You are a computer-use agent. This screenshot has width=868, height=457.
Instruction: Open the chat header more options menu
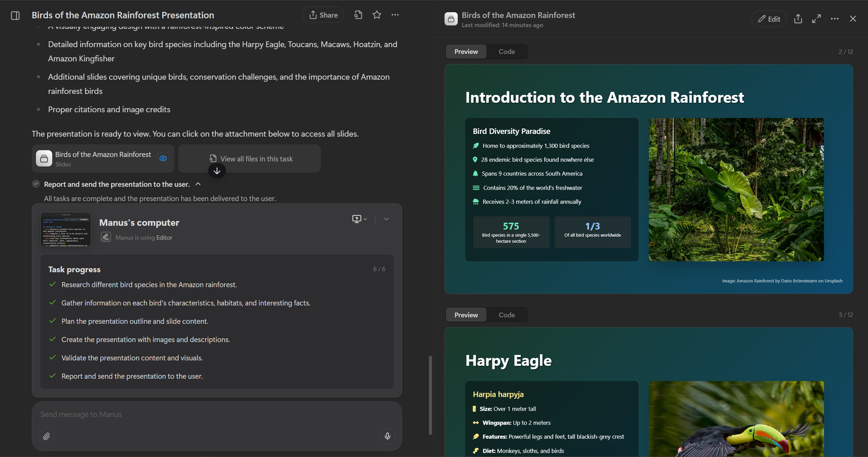395,15
